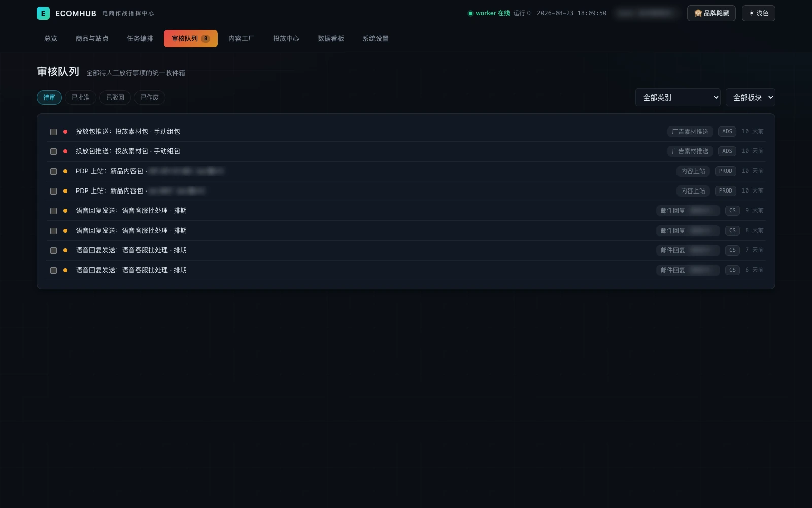The width and height of the screenshot is (812, 508).
Task: Filter the queue by 已驳回
Action: [x=115, y=98]
